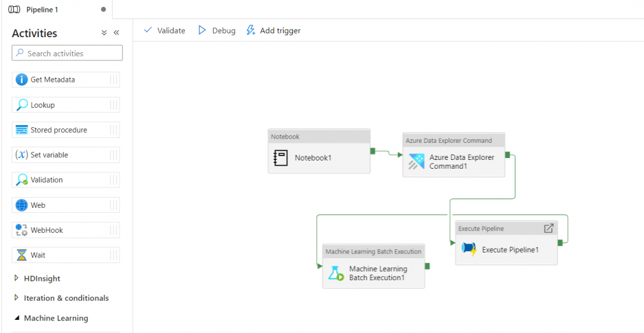Click the Notebook1 green output connector
Viewport: 644px width, 333px height.
[373, 151]
